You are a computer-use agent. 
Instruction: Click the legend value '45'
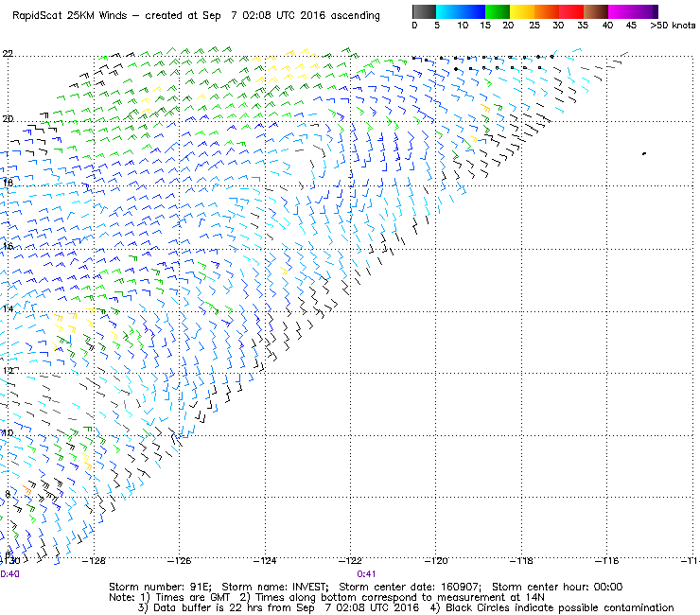point(631,26)
